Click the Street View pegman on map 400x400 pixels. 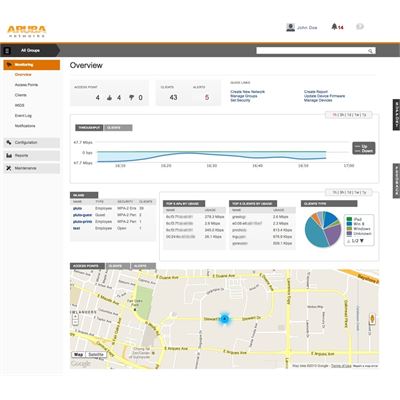pos(373,319)
